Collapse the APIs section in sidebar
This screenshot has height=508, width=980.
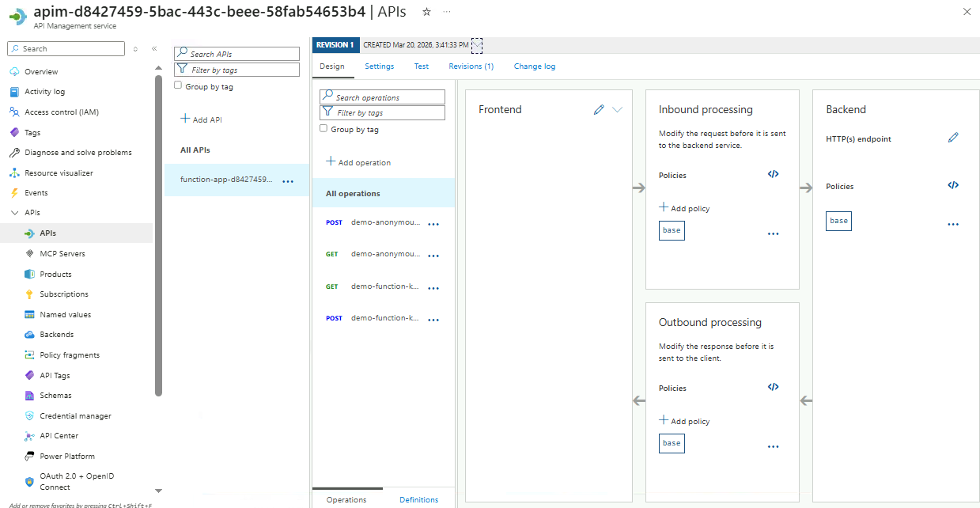click(x=14, y=213)
